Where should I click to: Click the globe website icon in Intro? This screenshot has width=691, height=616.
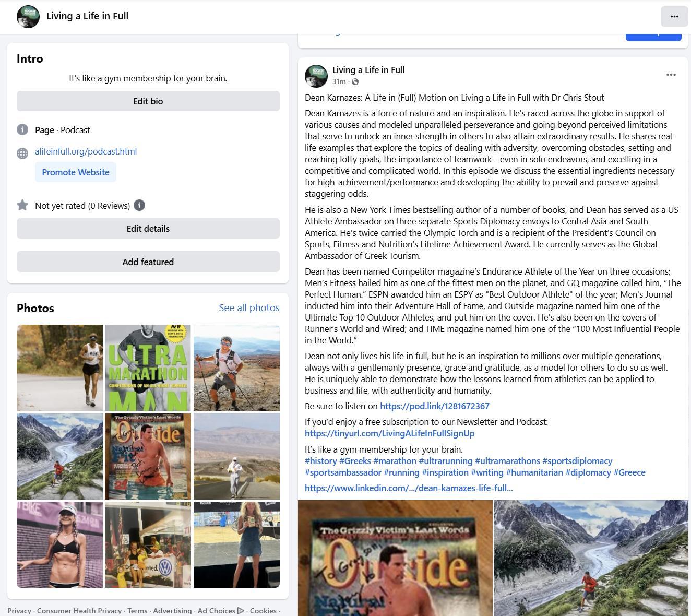coord(22,153)
